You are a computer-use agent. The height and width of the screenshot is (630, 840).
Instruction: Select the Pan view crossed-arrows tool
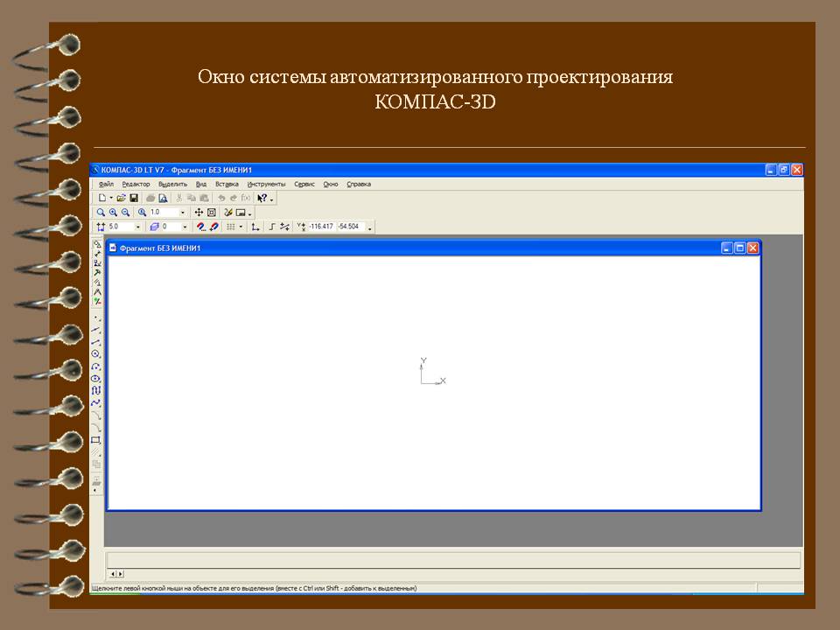(x=199, y=213)
